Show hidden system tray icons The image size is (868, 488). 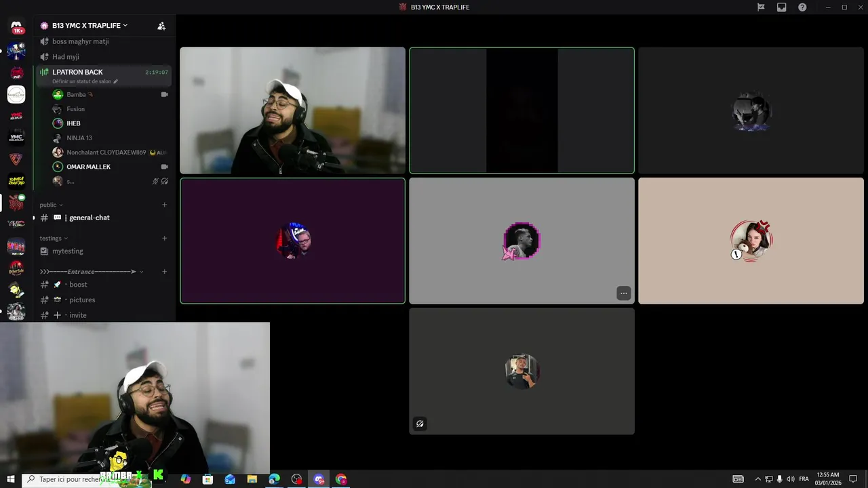click(757, 479)
